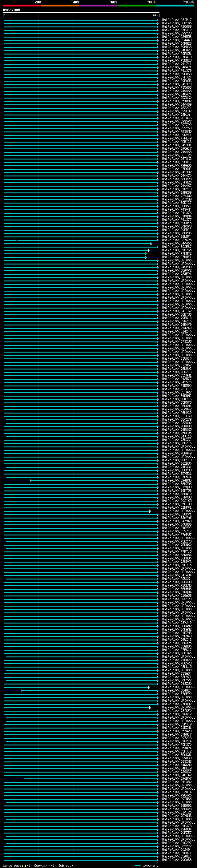Select hit label UniRef100_Q8H1A4
Viewport: 197px width, 868px height.
click(x=176, y=115)
